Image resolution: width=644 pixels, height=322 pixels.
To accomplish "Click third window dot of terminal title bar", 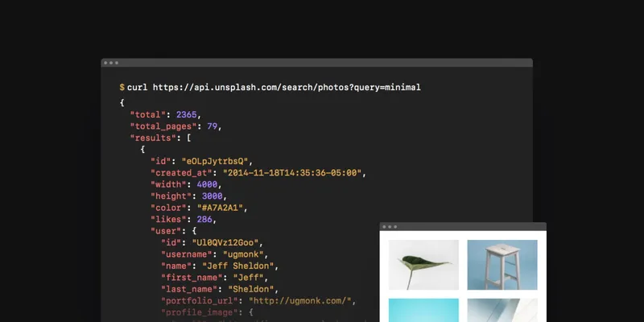I will click(x=116, y=63).
